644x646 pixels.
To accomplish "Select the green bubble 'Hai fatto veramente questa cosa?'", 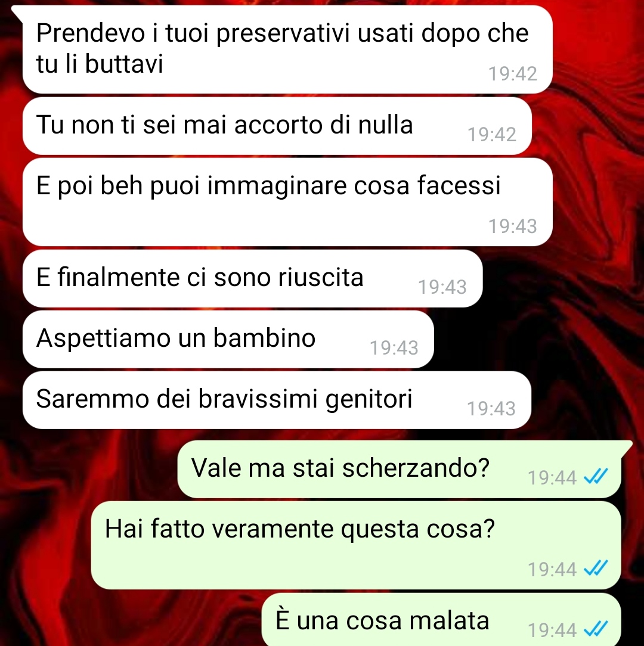I will 356,545.
